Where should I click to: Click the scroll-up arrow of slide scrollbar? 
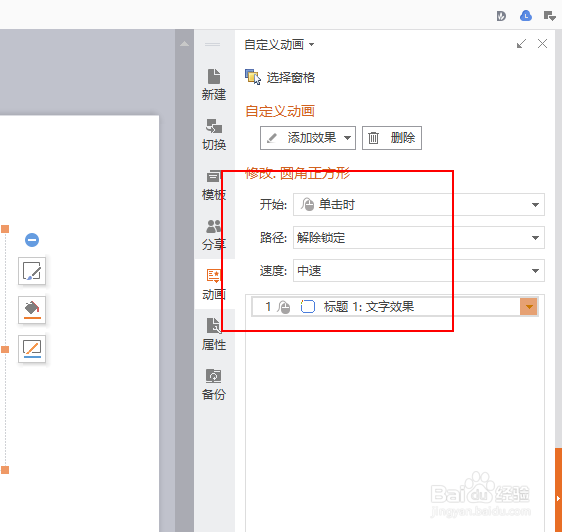point(185,44)
